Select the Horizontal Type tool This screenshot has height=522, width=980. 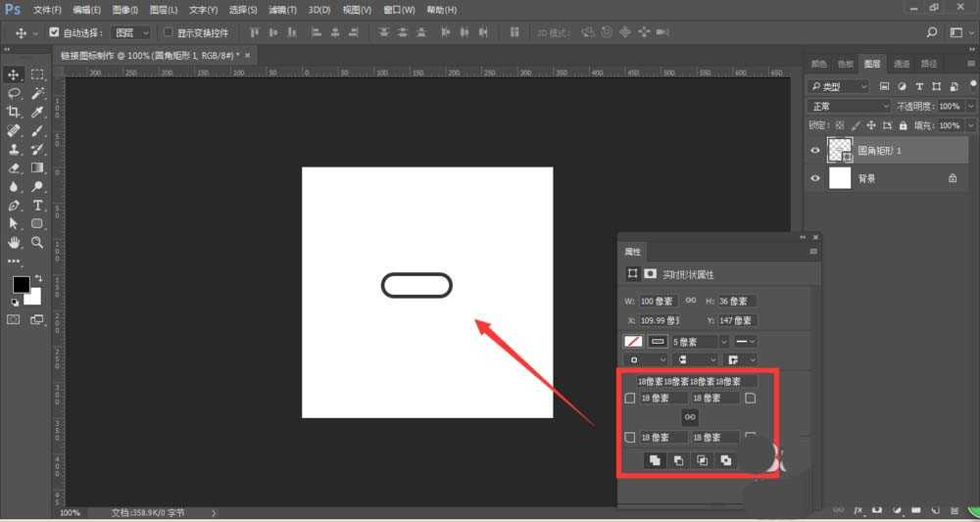pyautogui.click(x=38, y=206)
